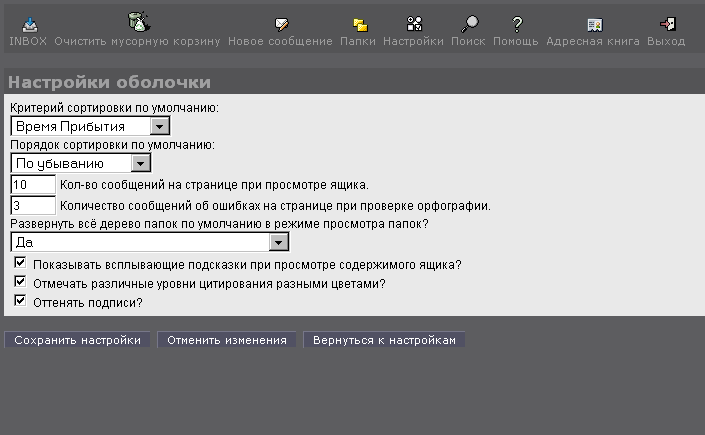Expand the 'По убыванию' sort order dropdown

coord(80,163)
